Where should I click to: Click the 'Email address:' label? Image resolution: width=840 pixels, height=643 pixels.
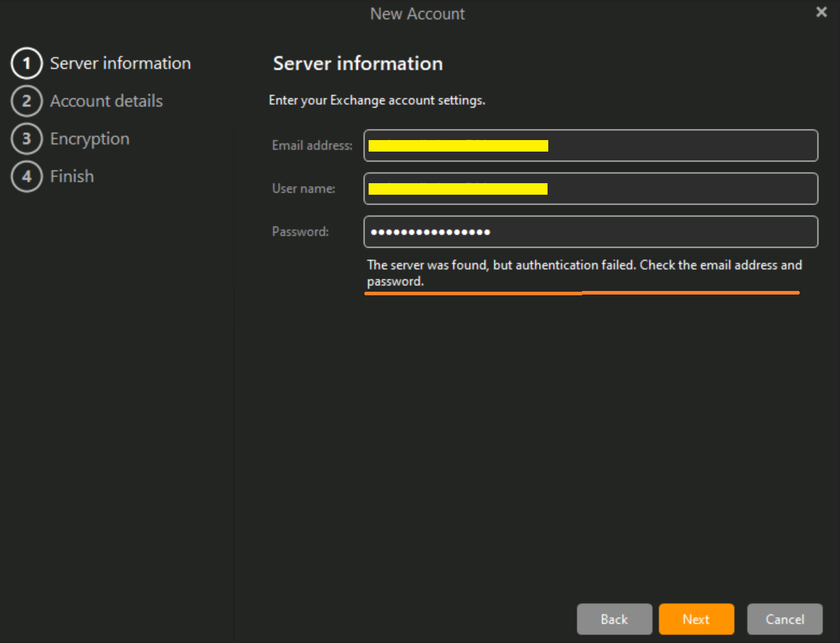[312, 146]
